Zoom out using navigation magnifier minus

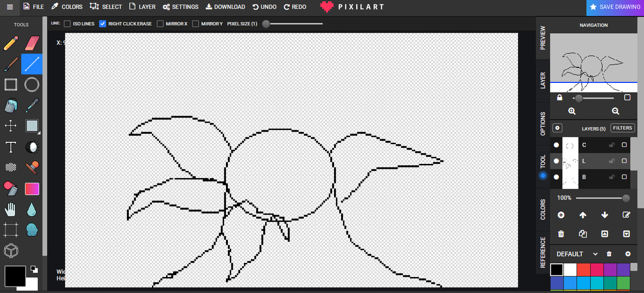coord(615,111)
